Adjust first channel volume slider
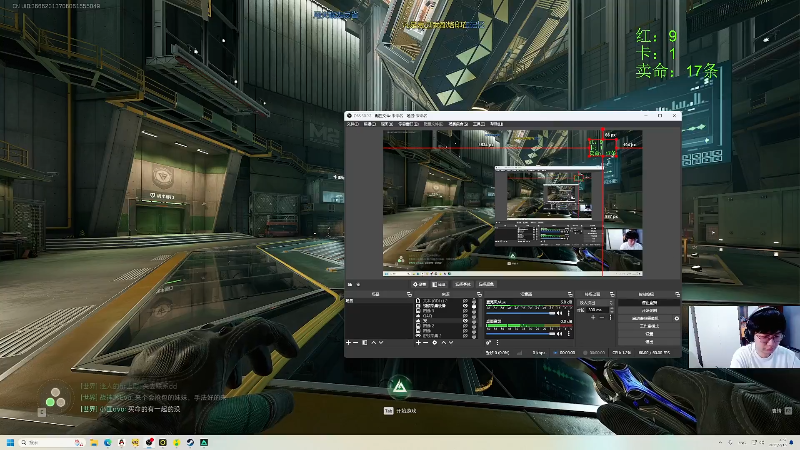800x450 pixels. 521,313
